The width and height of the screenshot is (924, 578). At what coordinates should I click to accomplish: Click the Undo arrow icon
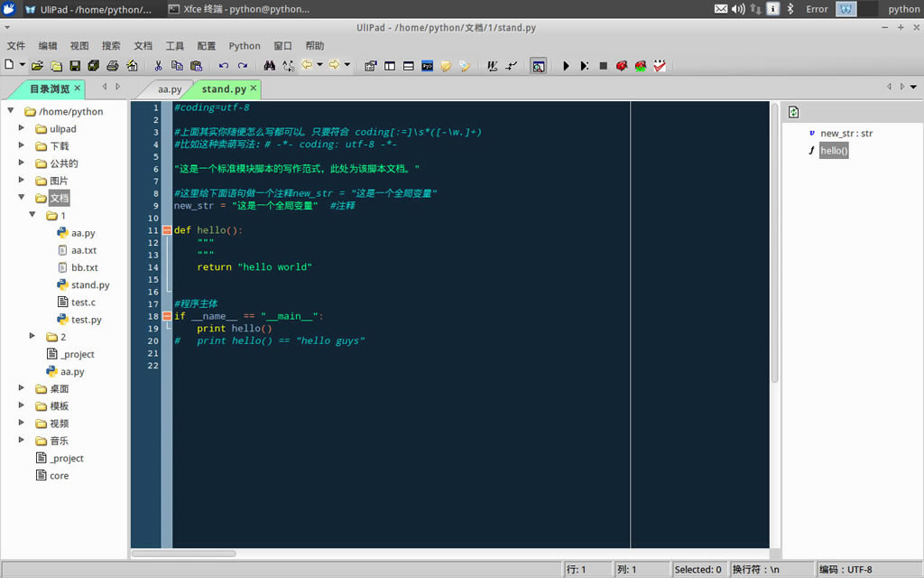[x=223, y=66]
